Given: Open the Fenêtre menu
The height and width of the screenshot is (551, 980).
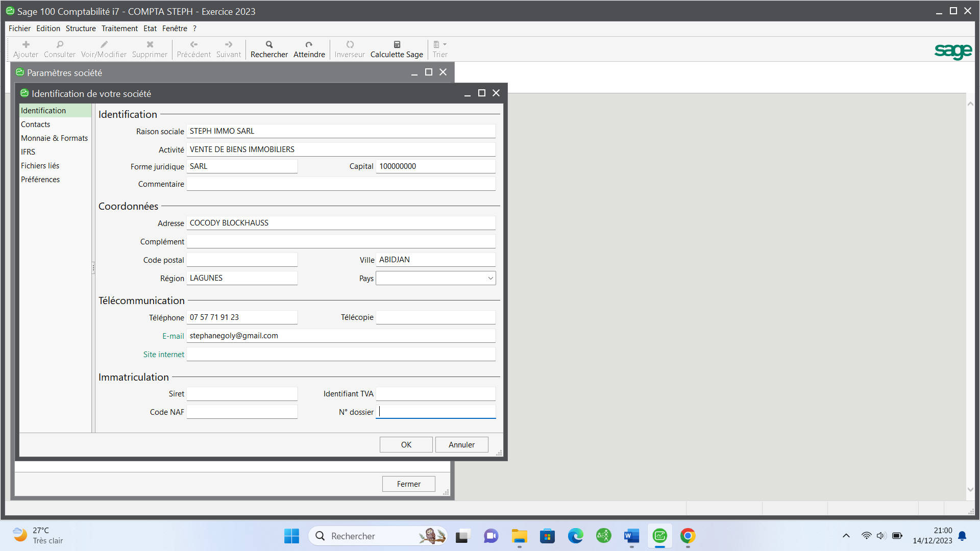Looking at the screenshot, I should (x=175, y=29).
